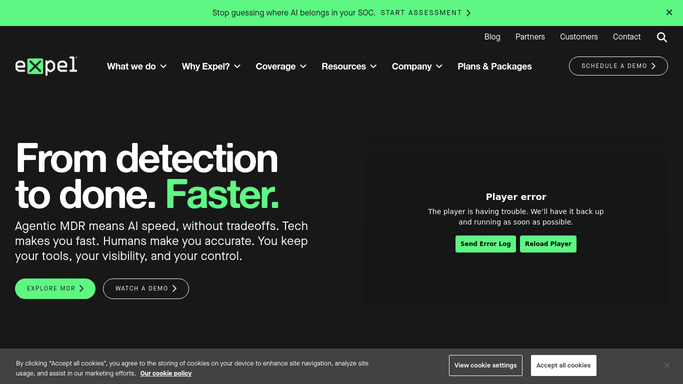Image resolution: width=683 pixels, height=384 pixels.
Task: Expand the Company menu
Action: coord(416,67)
